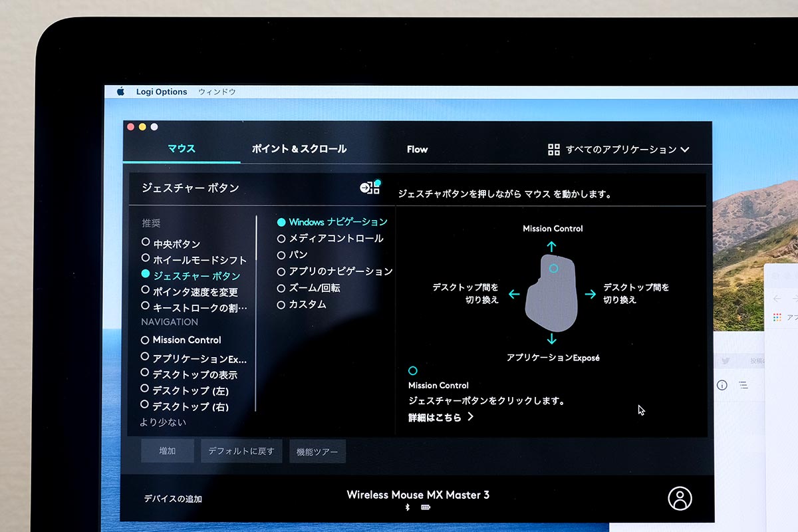Click the colored grid icon in background window
798x532 pixels.
pos(777,317)
